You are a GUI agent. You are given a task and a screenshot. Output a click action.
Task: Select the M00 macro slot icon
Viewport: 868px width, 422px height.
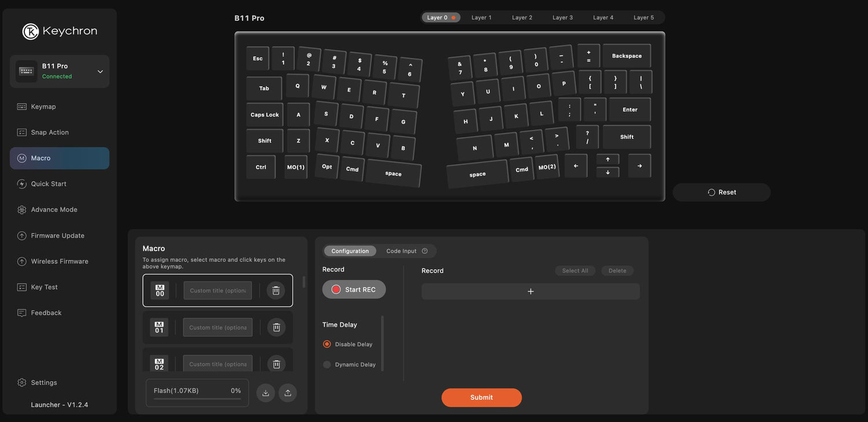(160, 291)
